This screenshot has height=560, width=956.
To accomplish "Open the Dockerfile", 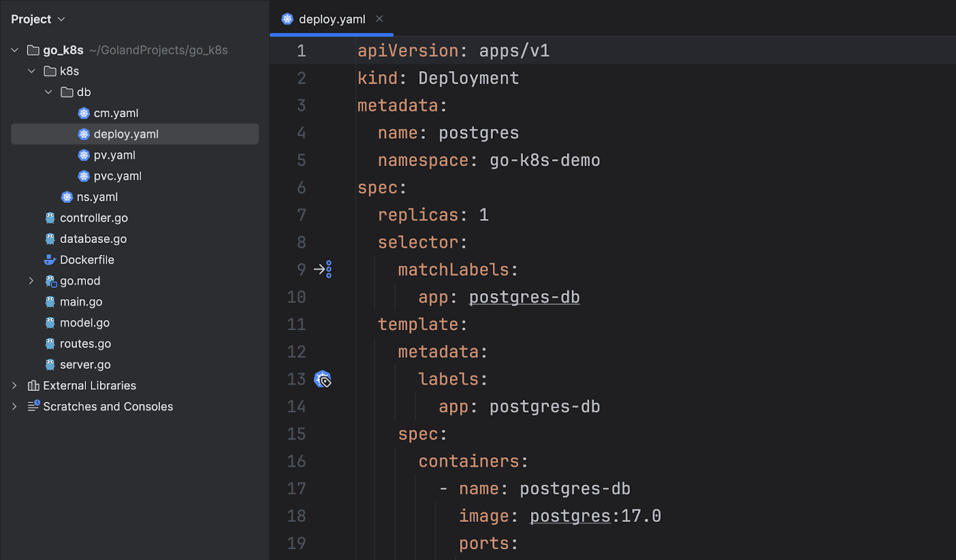I will click(87, 260).
